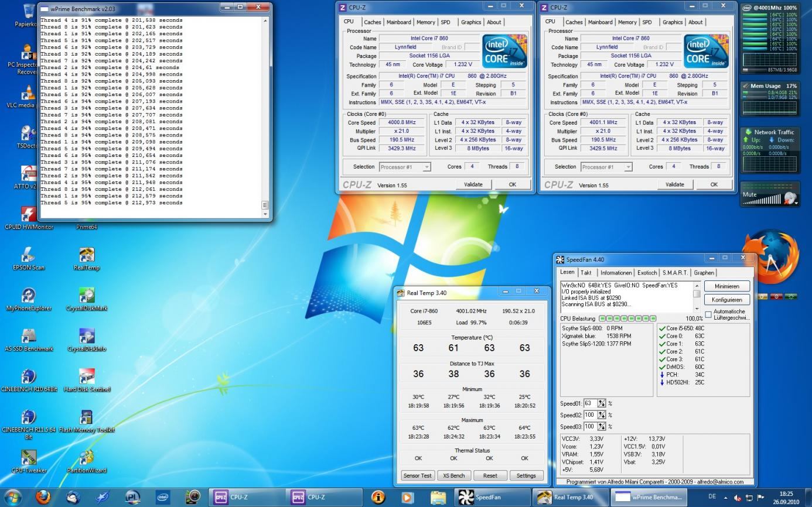Switch to SpeedFan S.M.A.R.T. tab
This screenshot has width=812, height=507.
click(675, 273)
